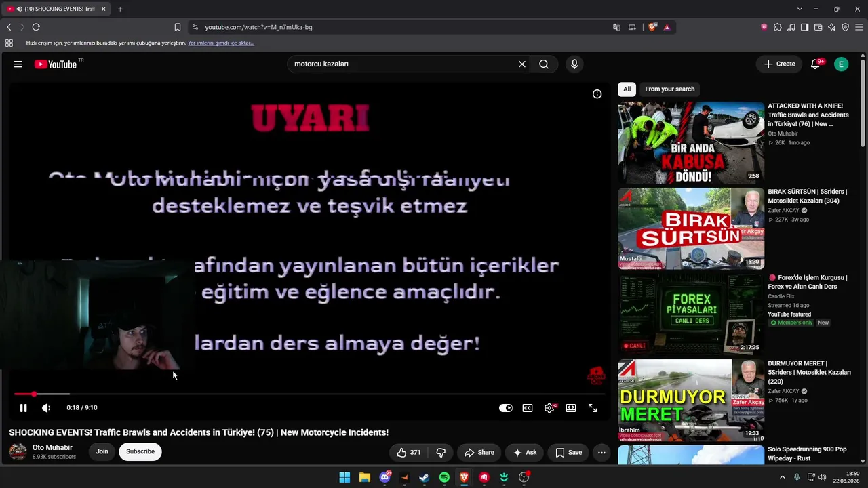Screen dimensions: 868x488
Task: Open media playback control note icon
Action: [x=791, y=27]
